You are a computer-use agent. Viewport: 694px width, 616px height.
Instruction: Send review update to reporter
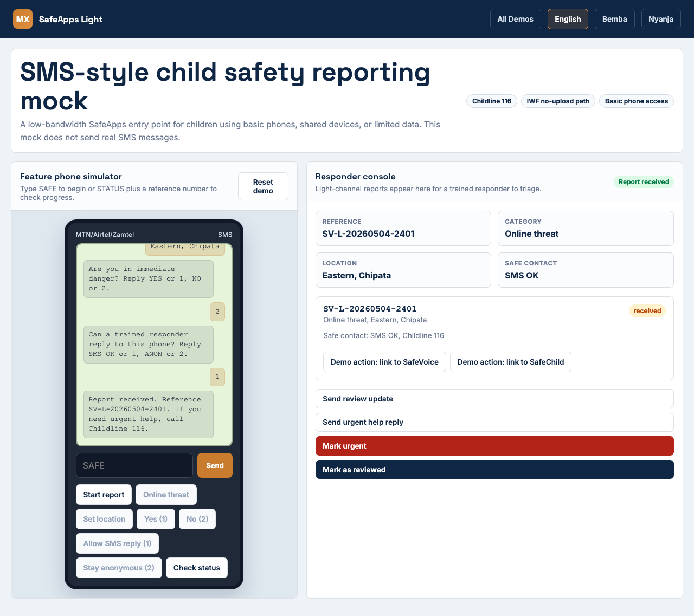pos(494,399)
